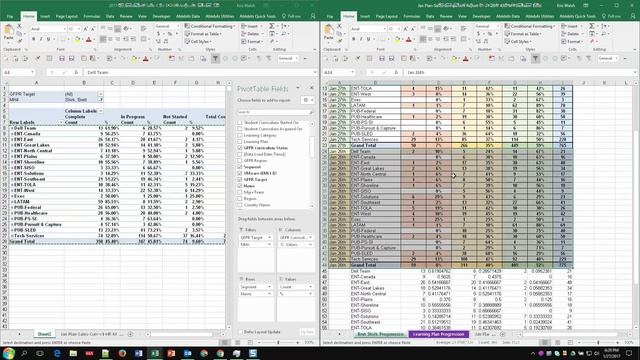The height and width of the screenshot is (360, 640).
Task: Open Edge from the taskbar
Action: pyautogui.click(x=57, y=353)
